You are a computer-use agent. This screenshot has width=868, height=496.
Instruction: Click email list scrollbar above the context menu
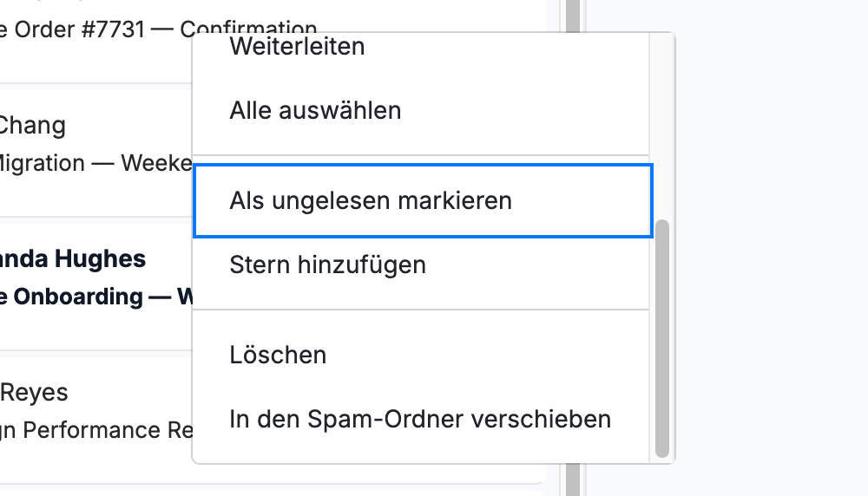pos(572,16)
